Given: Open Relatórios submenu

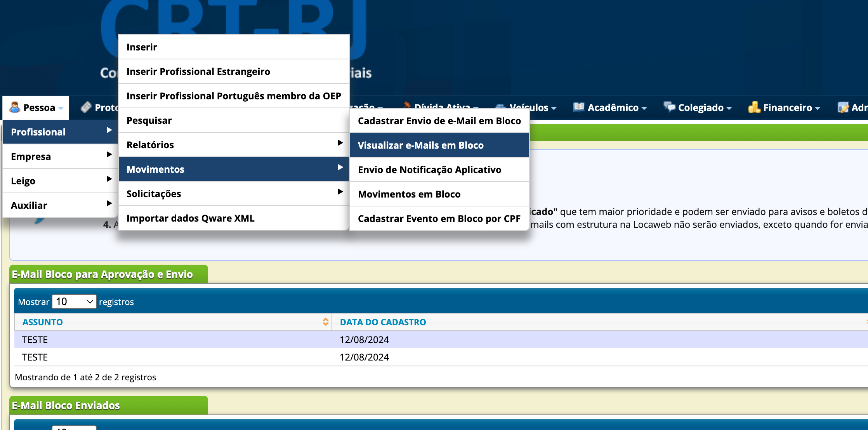Looking at the screenshot, I should [x=234, y=145].
